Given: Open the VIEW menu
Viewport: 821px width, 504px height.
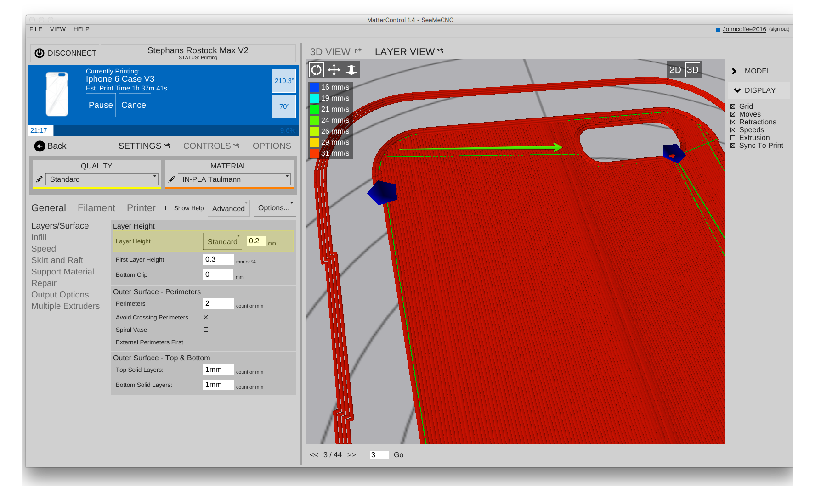Looking at the screenshot, I should 58,29.
